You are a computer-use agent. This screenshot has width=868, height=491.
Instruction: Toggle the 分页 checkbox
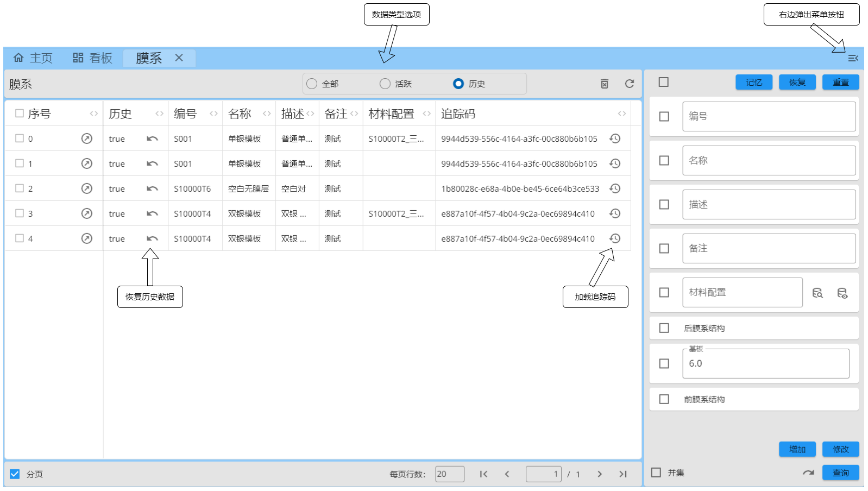tap(15, 474)
